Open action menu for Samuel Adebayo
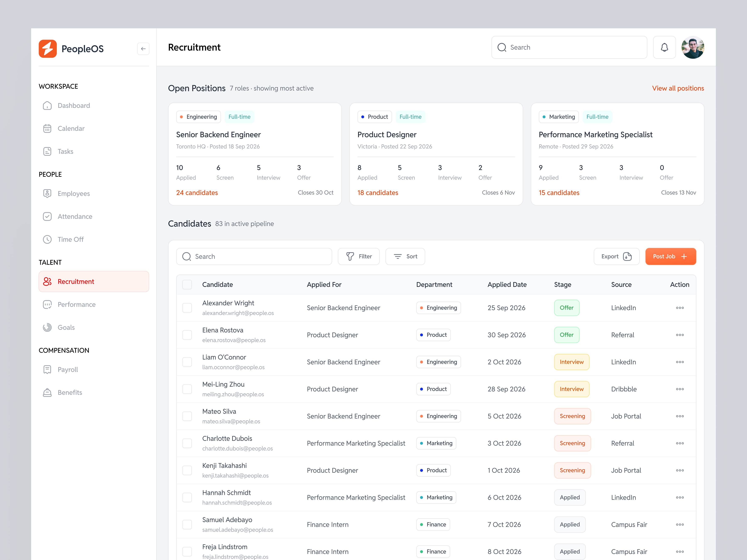Viewport: 747px width, 560px height. (x=680, y=525)
